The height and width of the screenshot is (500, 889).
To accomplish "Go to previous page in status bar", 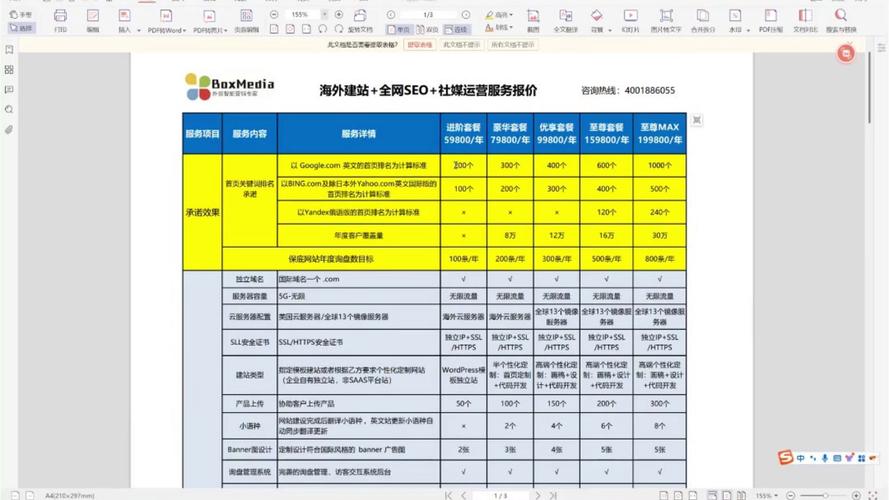I will [x=464, y=495].
